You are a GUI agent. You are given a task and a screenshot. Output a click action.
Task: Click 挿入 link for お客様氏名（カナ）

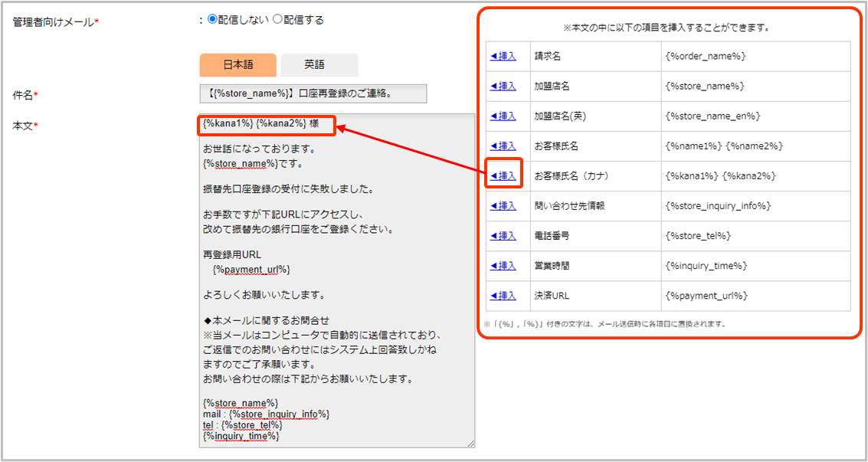503,176
